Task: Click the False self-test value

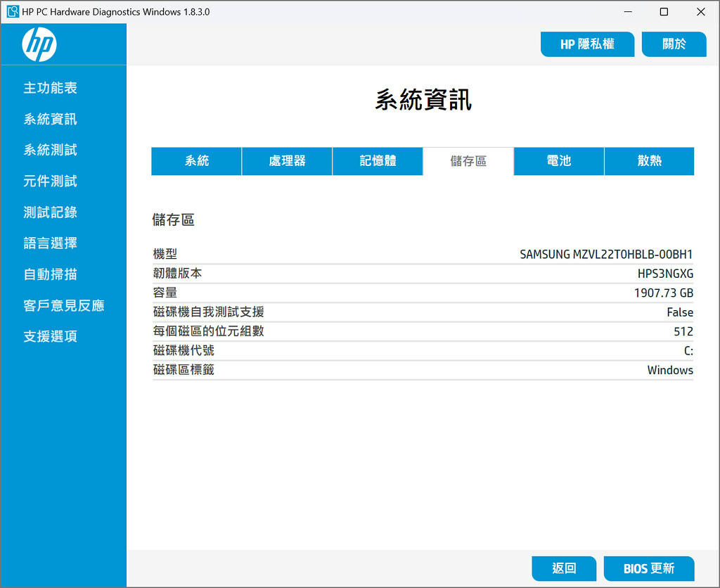Action: click(680, 312)
